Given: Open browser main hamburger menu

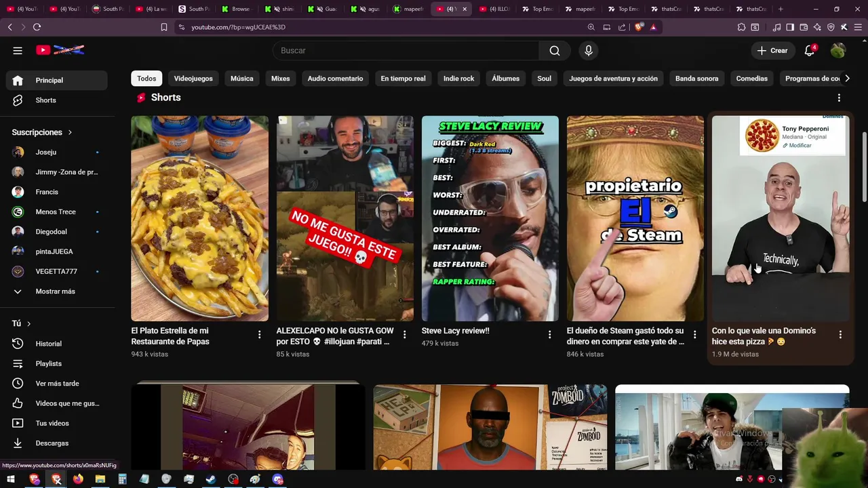Looking at the screenshot, I should [857, 27].
